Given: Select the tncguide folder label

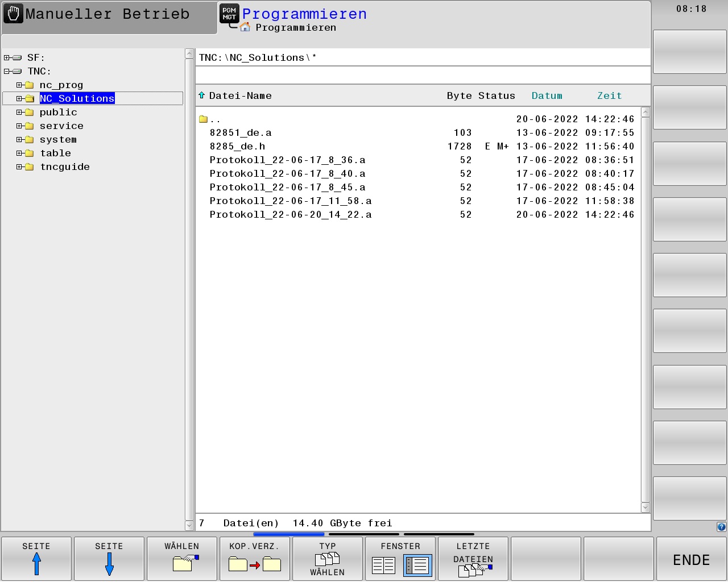Looking at the screenshot, I should click(65, 167).
